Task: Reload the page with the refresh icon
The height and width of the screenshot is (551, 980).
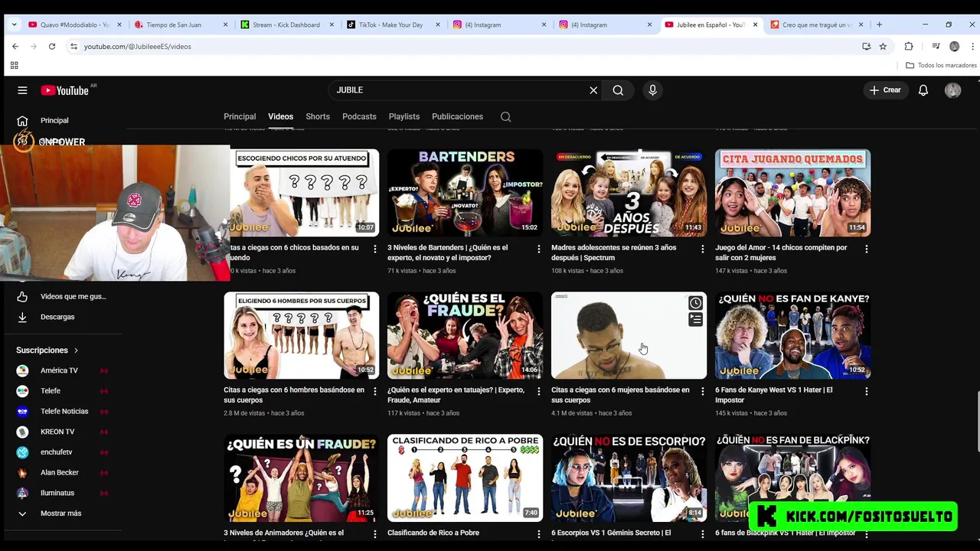Action: pyautogui.click(x=52, y=47)
